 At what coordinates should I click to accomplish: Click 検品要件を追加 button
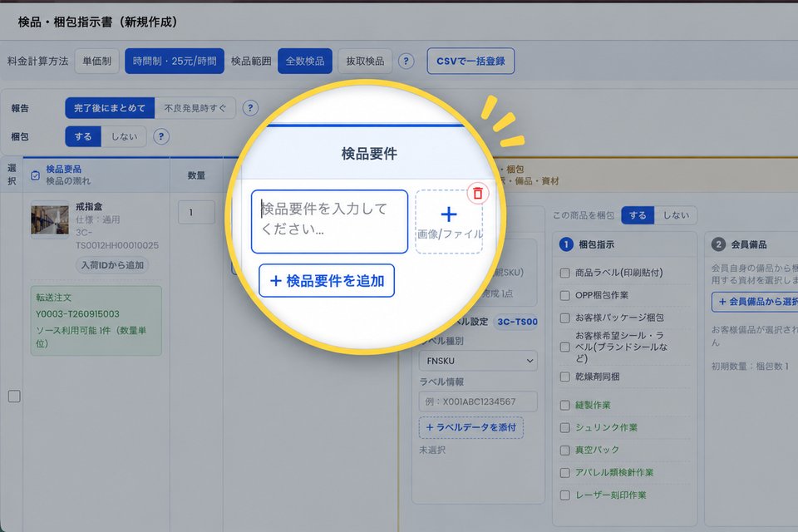point(327,280)
